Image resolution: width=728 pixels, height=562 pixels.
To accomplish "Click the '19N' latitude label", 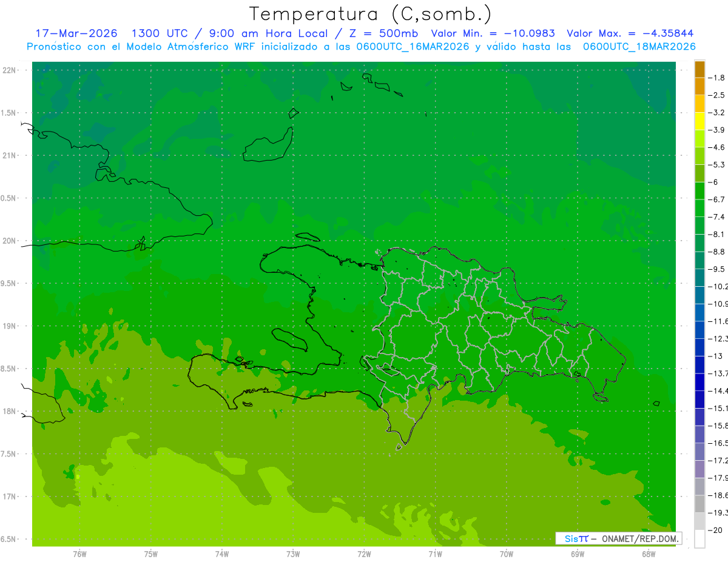I will pyautogui.click(x=10, y=326).
